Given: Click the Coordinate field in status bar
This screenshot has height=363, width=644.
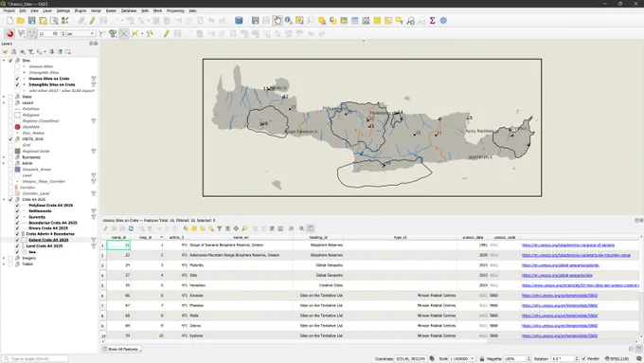Looking at the screenshot, I should tap(411, 359).
